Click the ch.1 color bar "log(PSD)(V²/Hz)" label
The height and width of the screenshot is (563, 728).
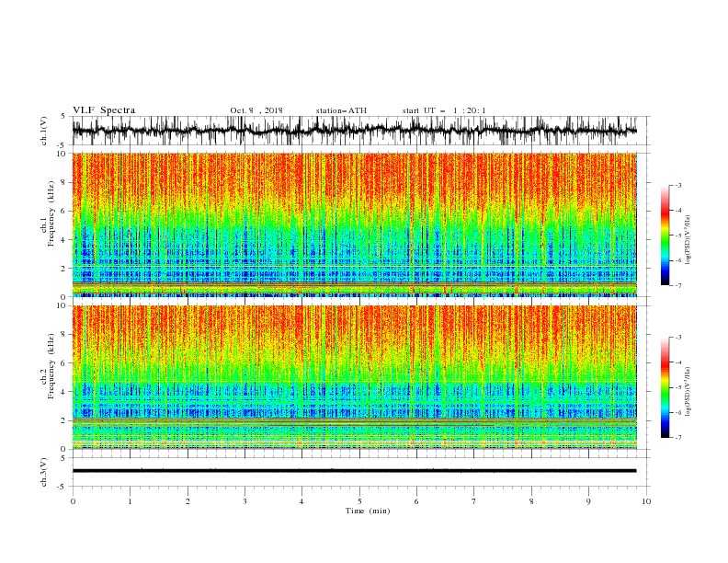pyautogui.click(x=688, y=240)
